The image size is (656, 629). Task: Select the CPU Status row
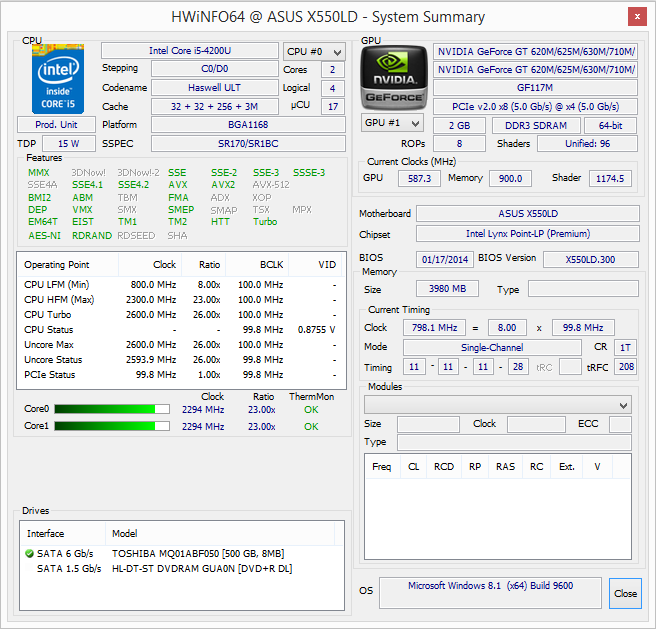[180, 330]
